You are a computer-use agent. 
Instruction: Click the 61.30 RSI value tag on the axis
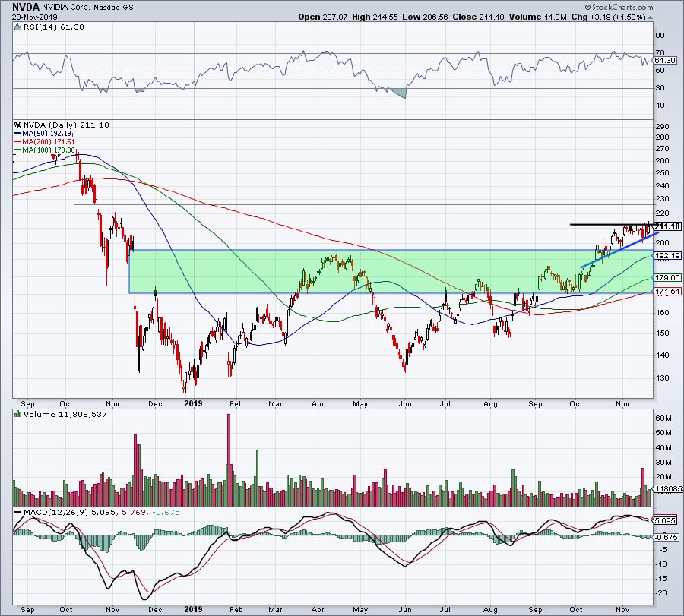[x=665, y=61]
